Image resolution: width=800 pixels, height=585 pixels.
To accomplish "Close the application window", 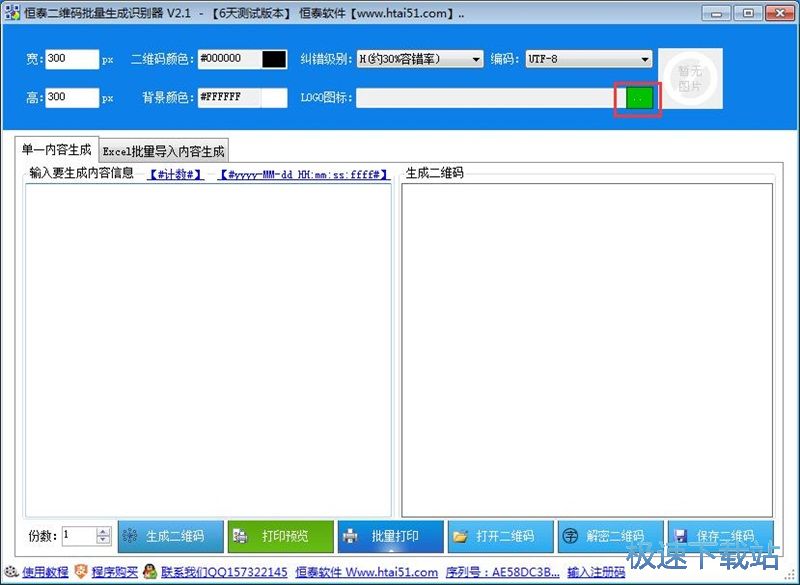I will point(780,13).
